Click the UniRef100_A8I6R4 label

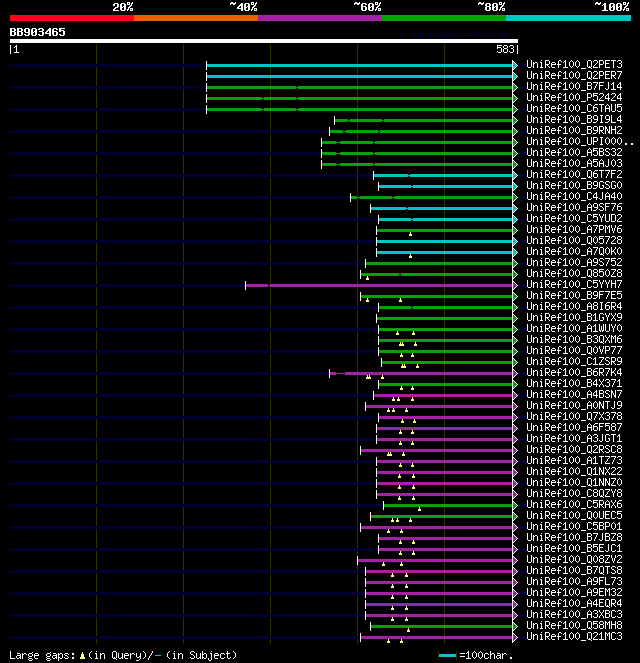click(x=574, y=306)
